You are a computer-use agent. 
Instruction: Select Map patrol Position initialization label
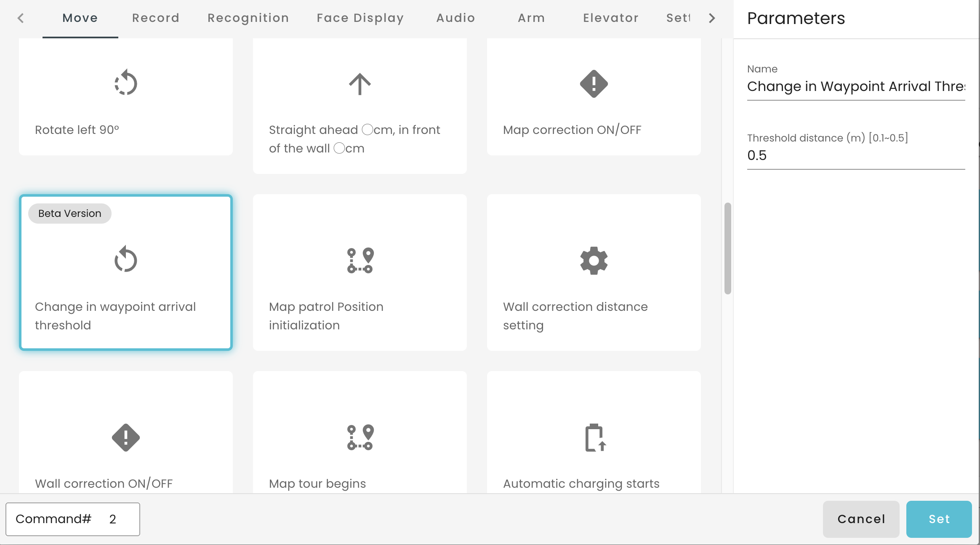tap(326, 316)
